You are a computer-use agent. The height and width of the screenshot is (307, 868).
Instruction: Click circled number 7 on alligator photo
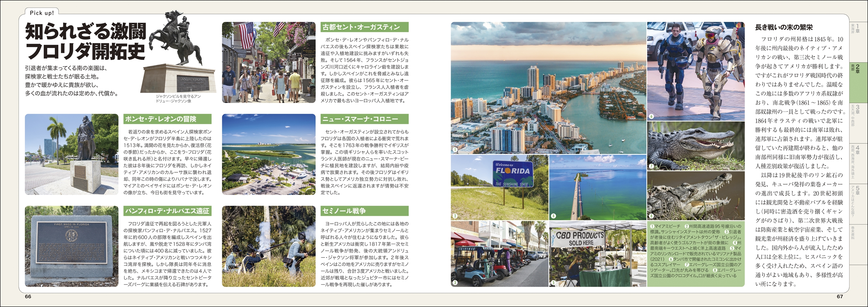pos(651,166)
